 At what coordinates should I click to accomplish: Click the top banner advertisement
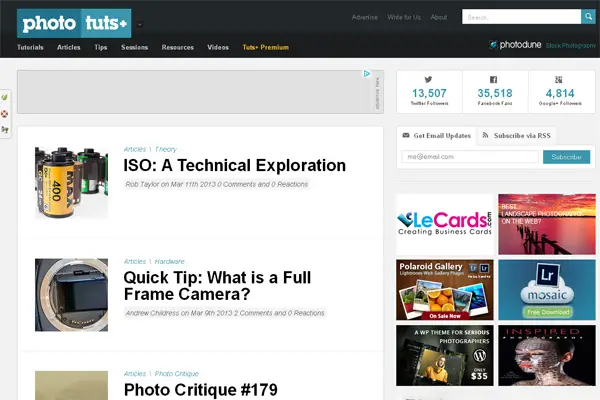(201, 92)
